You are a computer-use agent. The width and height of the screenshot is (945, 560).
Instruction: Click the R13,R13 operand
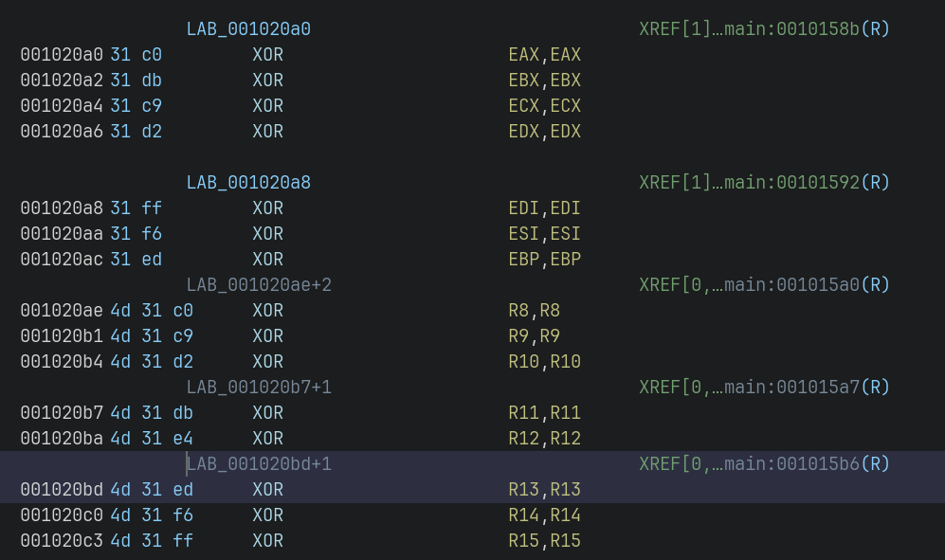544,490
